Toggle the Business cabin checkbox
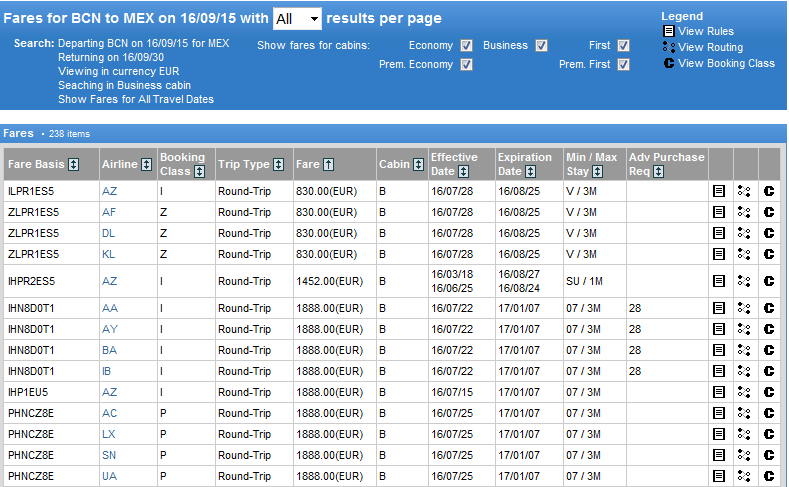Viewport: 789px width, 487px height. 541,46
